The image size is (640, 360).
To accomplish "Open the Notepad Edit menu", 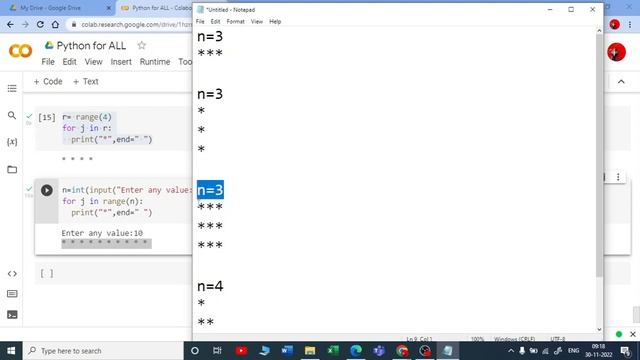I will click(215, 22).
